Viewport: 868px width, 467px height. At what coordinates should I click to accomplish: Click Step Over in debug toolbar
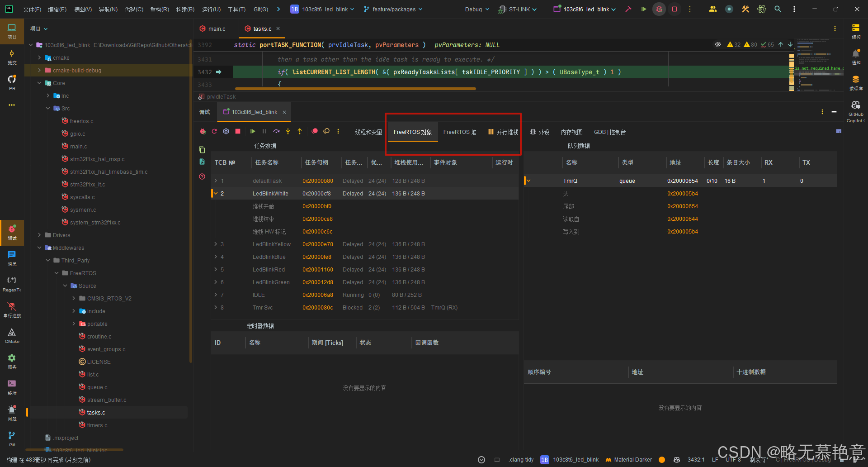pyautogui.click(x=276, y=131)
